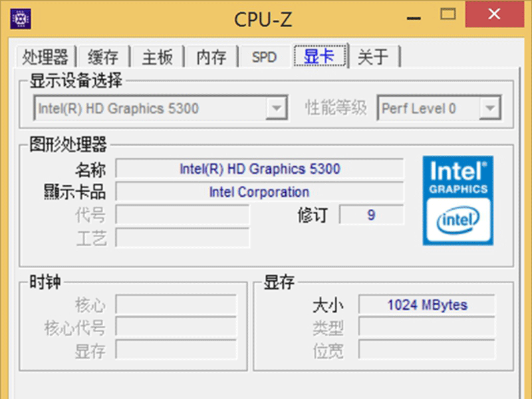
Task: Click the empty 位宽 memory field
Action: pyautogui.click(x=427, y=350)
